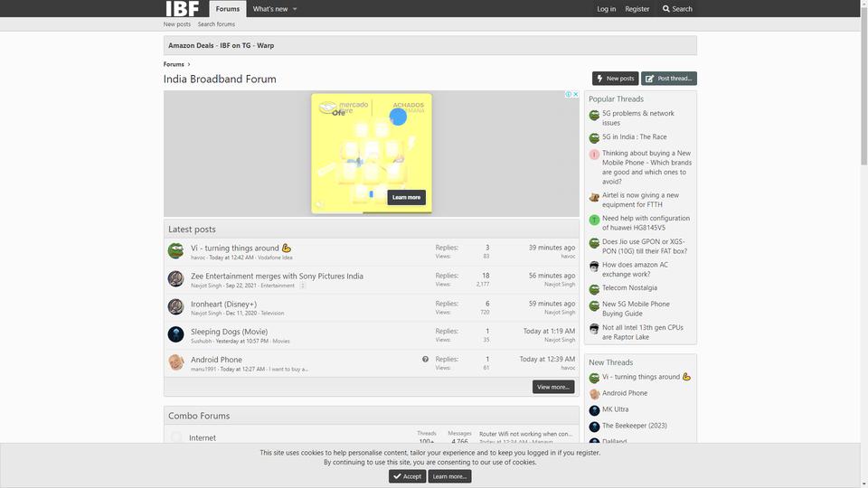This screenshot has width=868, height=488.
Task: Click the AdChoices info icon on the ad
Action: click(x=568, y=94)
